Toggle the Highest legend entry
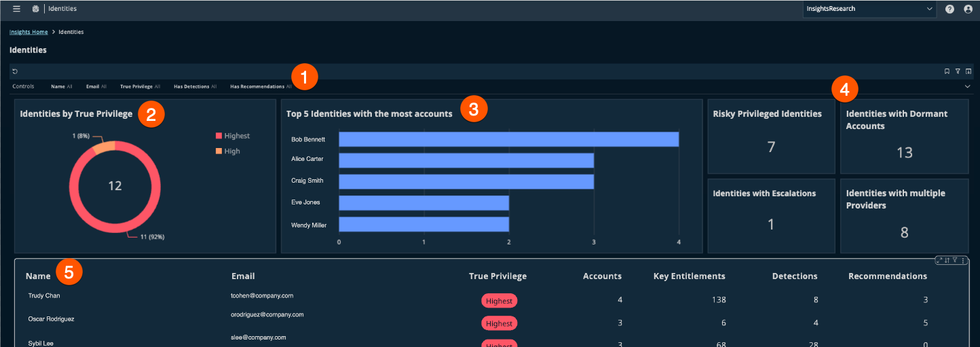This screenshot has width=980, height=347. coord(232,136)
